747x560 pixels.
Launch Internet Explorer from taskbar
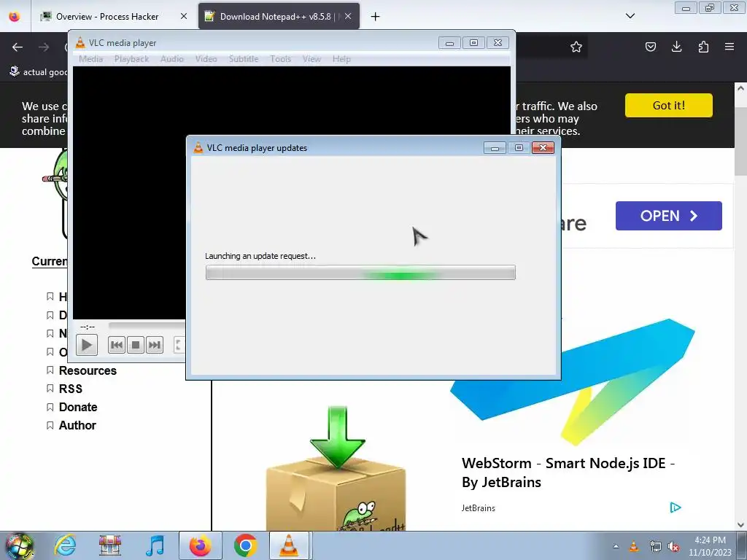coord(64,545)
